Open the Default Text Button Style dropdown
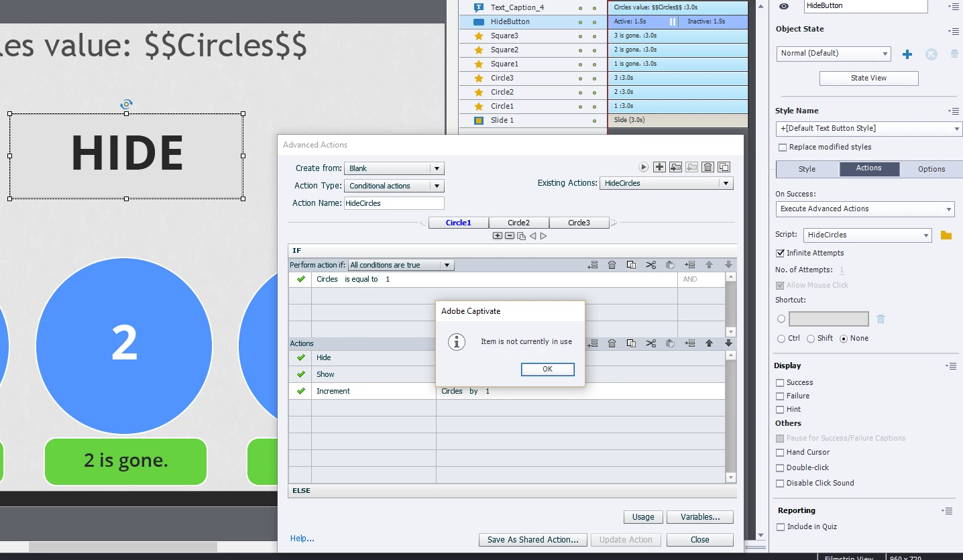The height and width of the screenshot is (560, 963). (869, 129)
